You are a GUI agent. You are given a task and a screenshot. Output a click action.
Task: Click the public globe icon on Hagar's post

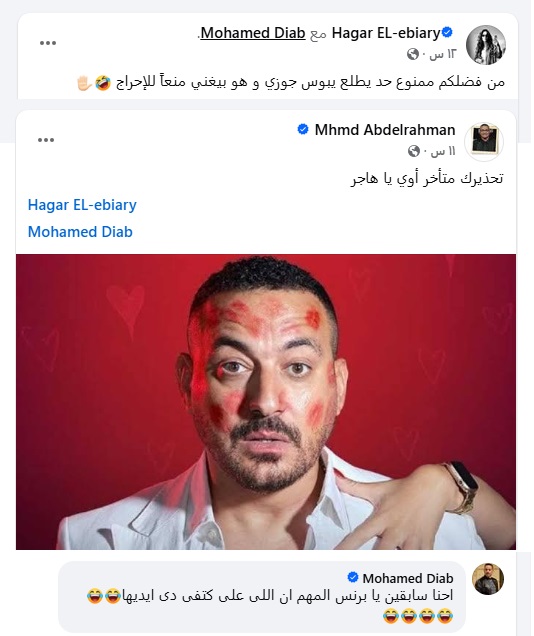point(413,54)
